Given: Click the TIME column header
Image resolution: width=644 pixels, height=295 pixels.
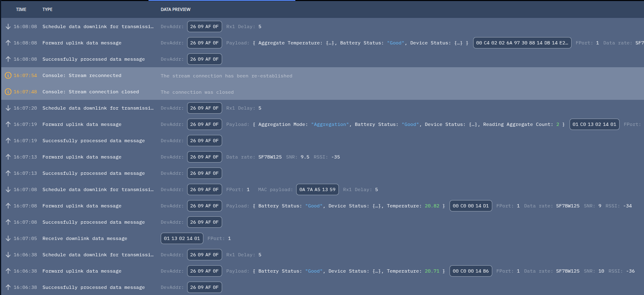Looking at the screenshot, I should (21, 9).
